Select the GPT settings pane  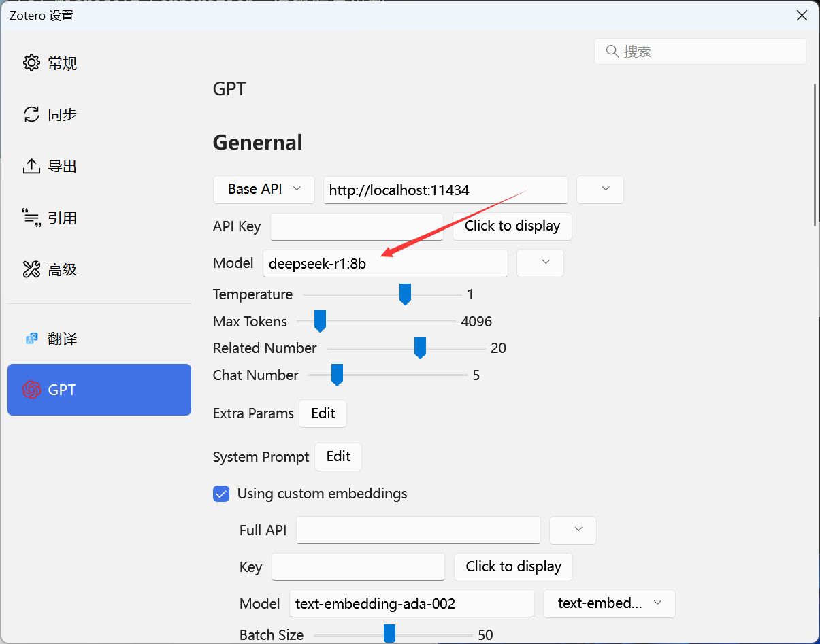99,390
